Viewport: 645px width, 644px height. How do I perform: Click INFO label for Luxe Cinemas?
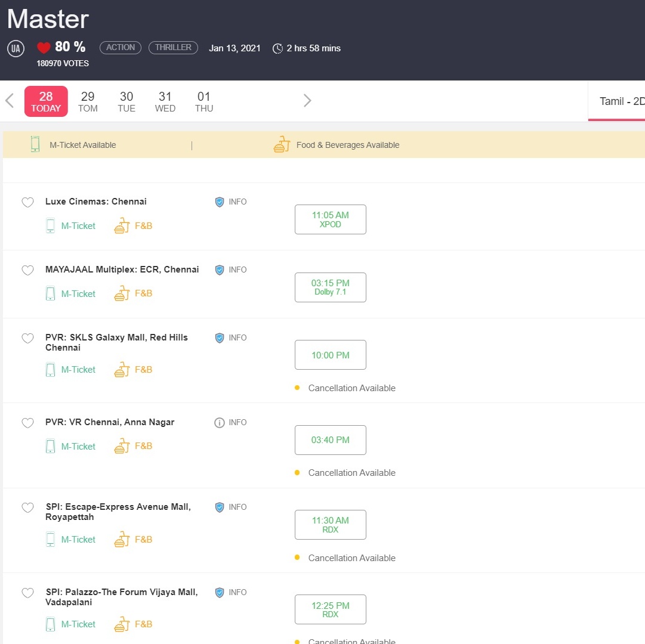tap(237, 202)
